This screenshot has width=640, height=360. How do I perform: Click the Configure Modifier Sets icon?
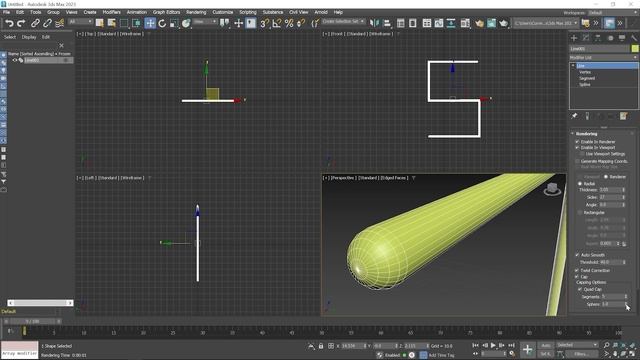click(623, 116)
